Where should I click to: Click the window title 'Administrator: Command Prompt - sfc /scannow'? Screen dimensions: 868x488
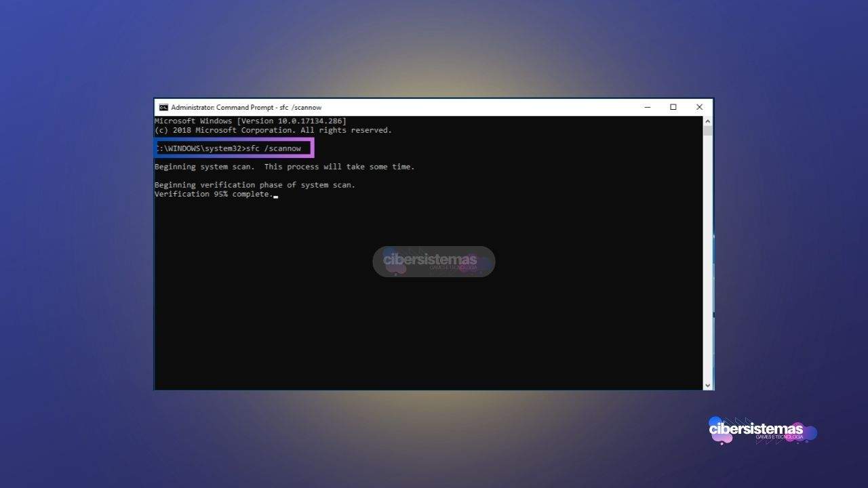pyautogui.click(x=246, y=107)
